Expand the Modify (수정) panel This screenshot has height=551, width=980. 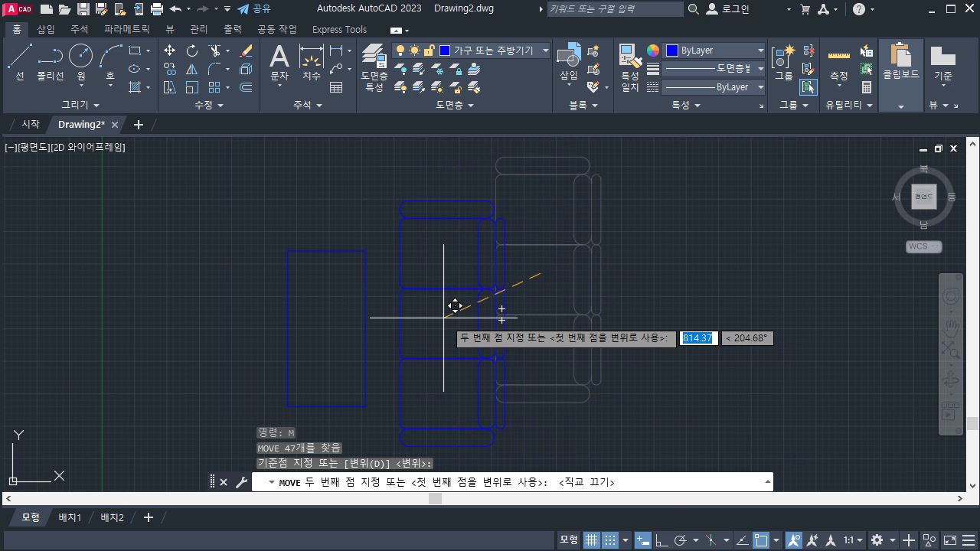(x=208, y=105)
